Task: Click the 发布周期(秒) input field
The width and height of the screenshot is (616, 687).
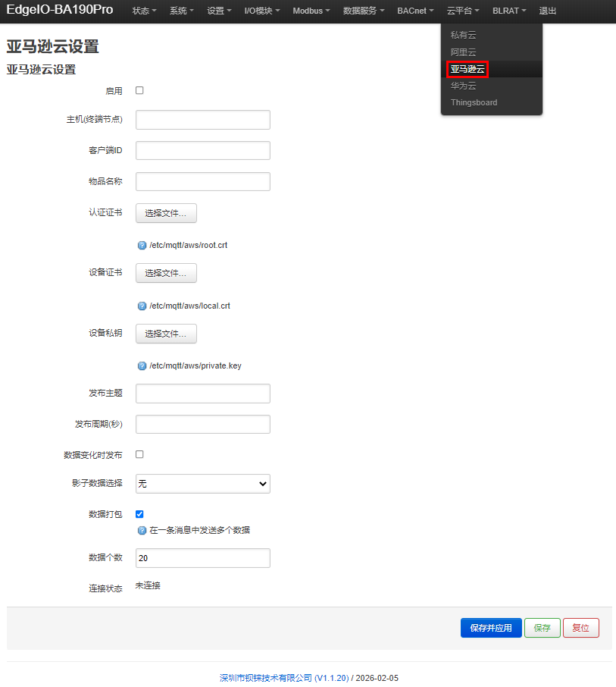Action: pos(203,424)
